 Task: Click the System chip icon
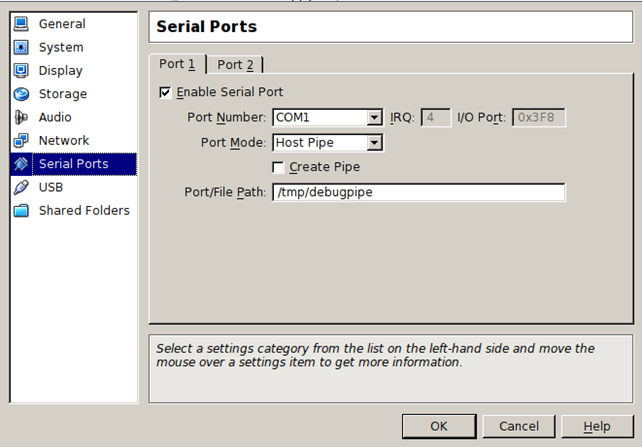[x=21, y=47]
